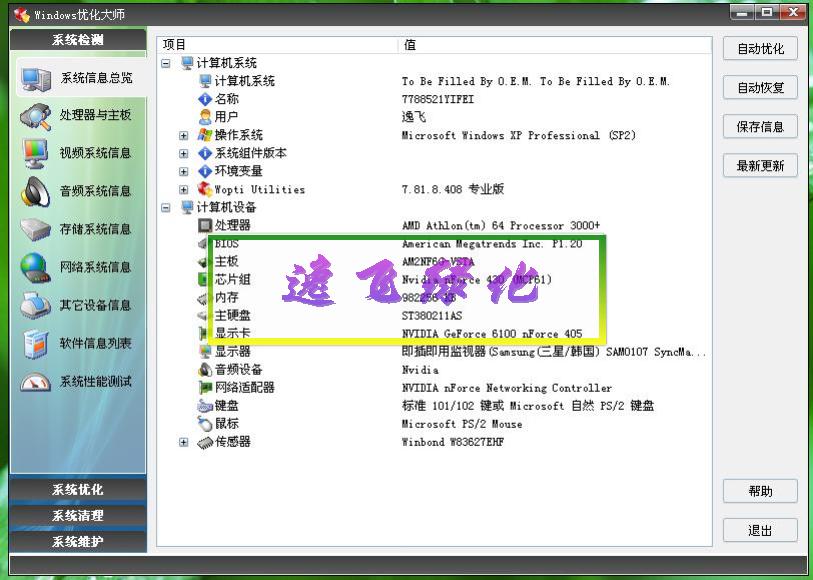813x580 pixels.
Task: Click the 最新更新 button
Action: click(760, 166)
